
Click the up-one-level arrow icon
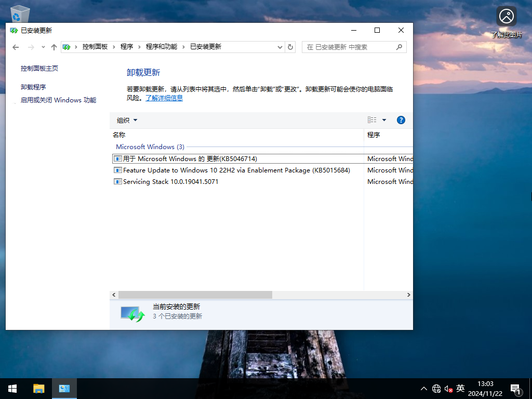[54, 47]
